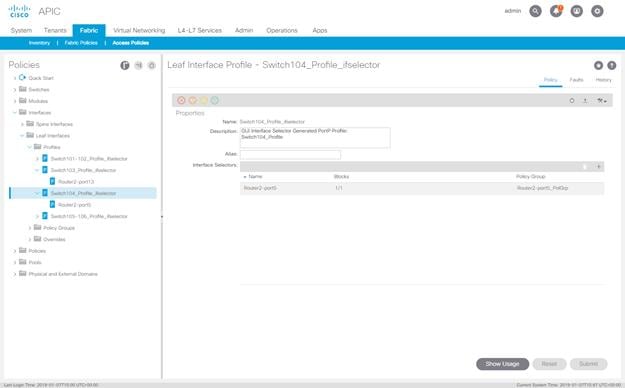Click the Cisco logo
Screen dimensions: 625x388
point(19,11)
